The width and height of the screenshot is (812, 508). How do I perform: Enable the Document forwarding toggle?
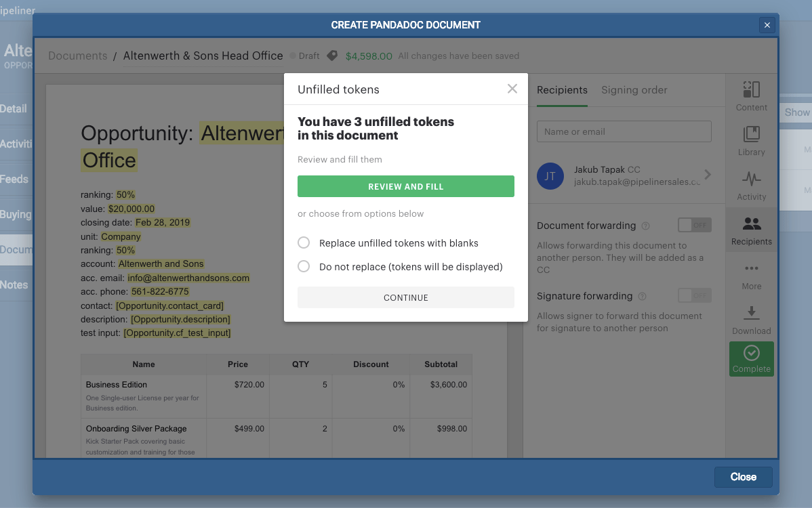[694, 225]
